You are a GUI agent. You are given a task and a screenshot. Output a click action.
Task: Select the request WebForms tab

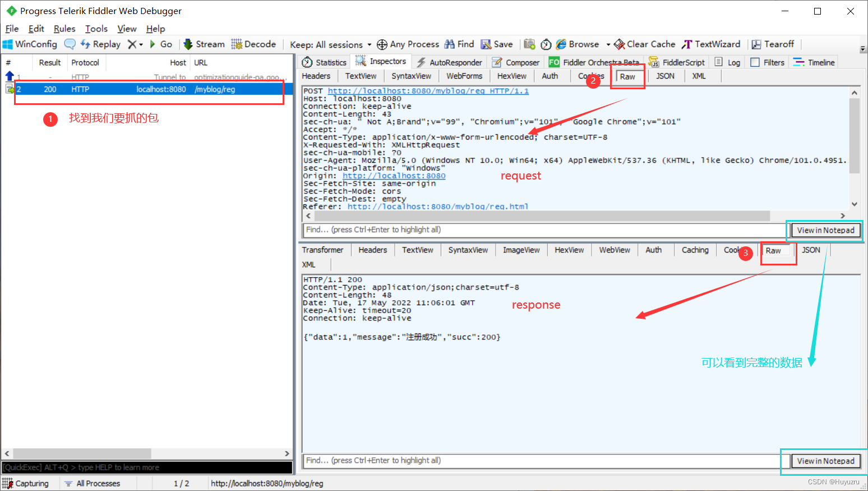(x=464, y=76)
